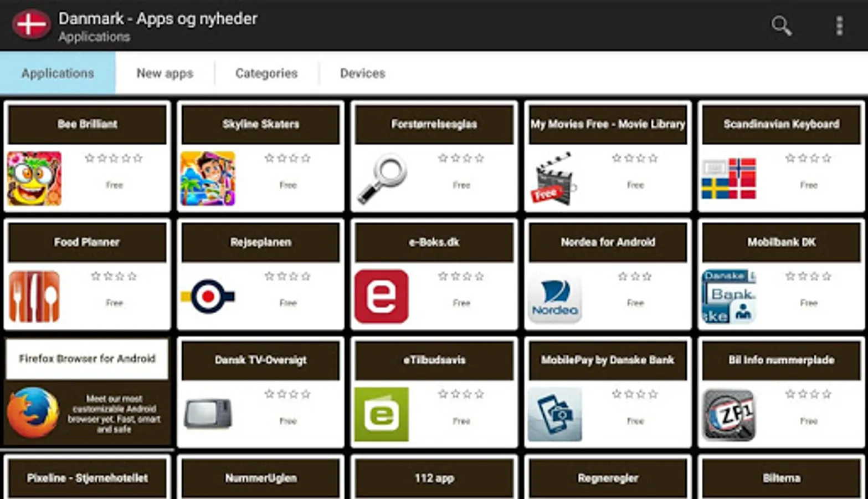The width and height of the screenshot is (868, 499).
Task: Open the Dansk TV-Oversigt title bar
Action: click(x=260, y=360)
